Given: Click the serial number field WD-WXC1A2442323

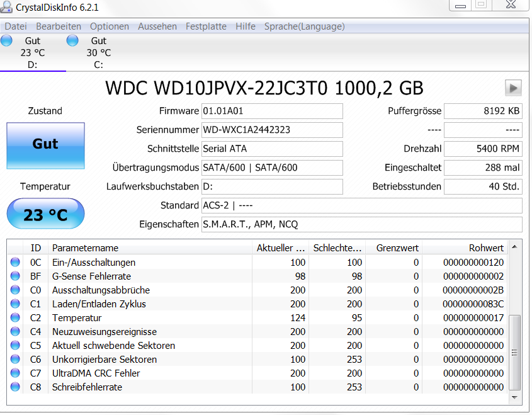Looking at the screenshot, I should [x=272, y=130].
